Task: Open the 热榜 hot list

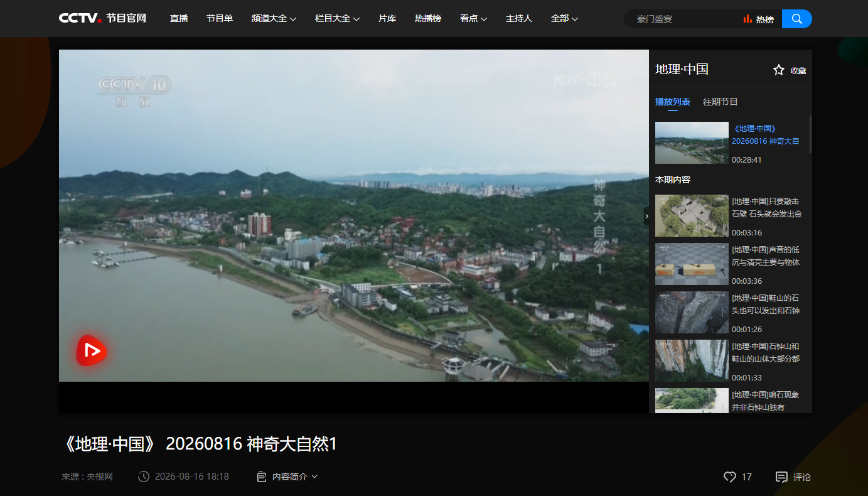Action: coord(758,19)
